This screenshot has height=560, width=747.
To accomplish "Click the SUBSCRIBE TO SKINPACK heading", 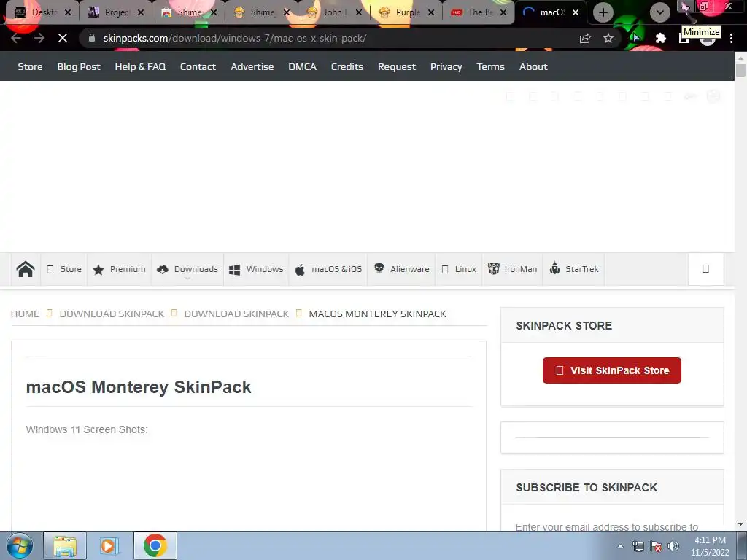I will click(587, 487).
